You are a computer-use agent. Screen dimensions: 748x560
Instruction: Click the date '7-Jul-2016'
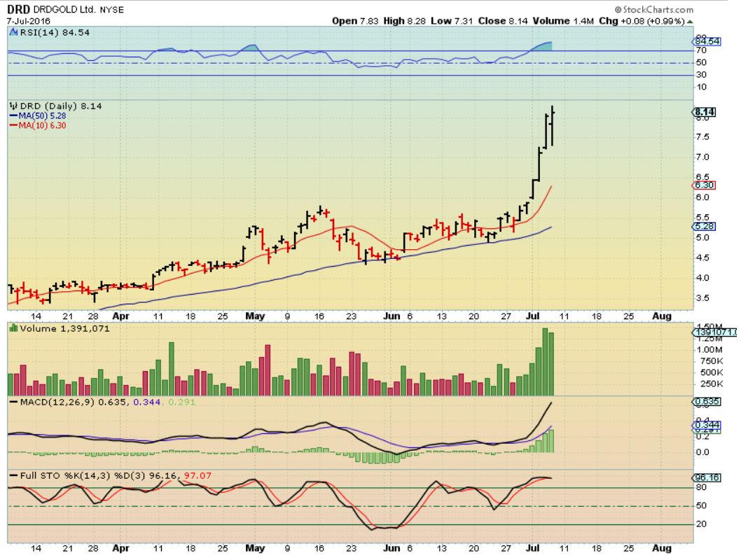[x=28, y=22]
